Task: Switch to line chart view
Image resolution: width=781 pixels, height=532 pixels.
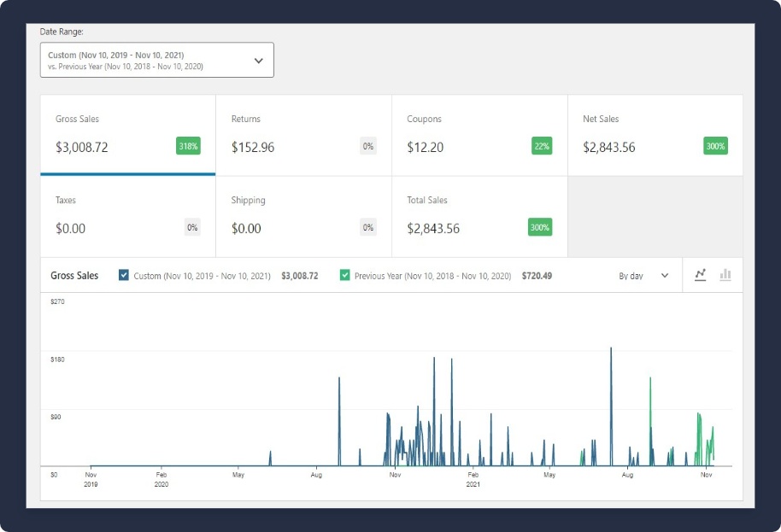Action: click(701, 275)
